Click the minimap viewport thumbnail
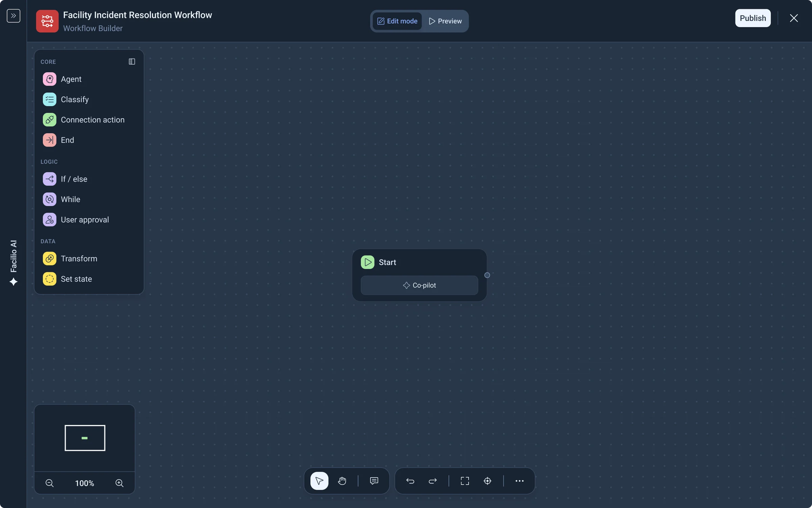Viewport: 812px width, 508px height. 85,438
